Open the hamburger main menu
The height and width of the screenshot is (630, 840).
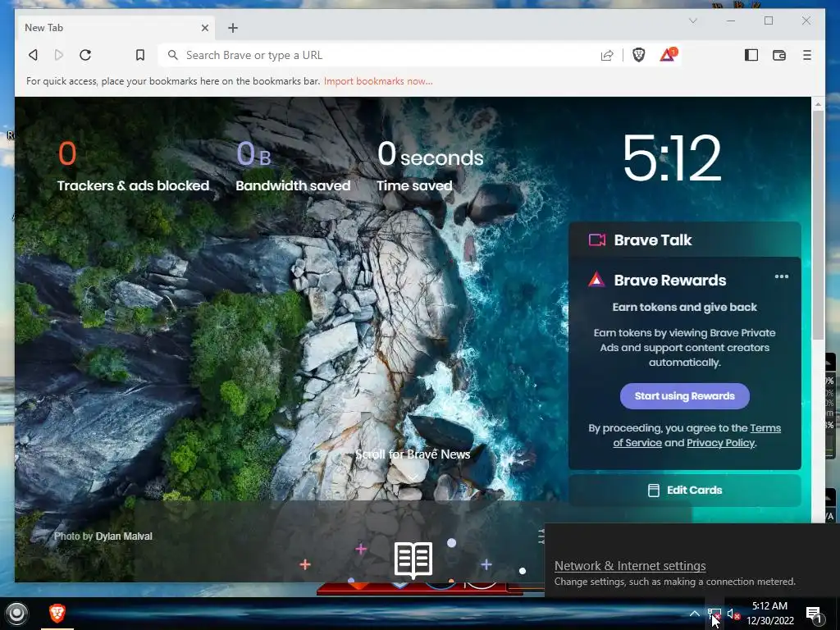point(807,55)
